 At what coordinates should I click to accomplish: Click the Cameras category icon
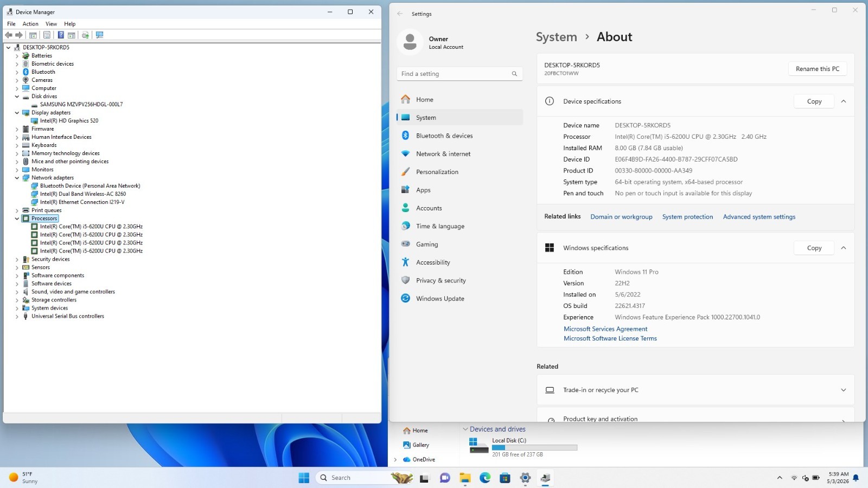(x=25, y=80)
